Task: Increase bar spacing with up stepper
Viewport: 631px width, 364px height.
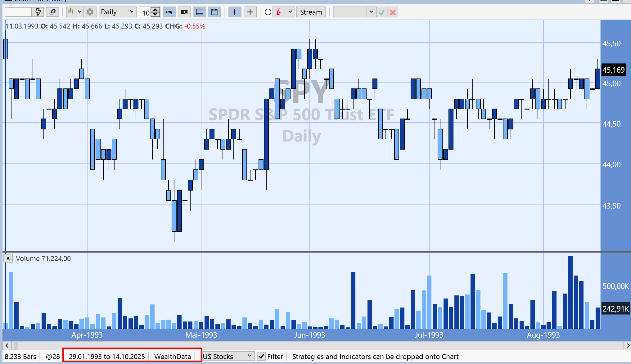Action: coord(156,10)
